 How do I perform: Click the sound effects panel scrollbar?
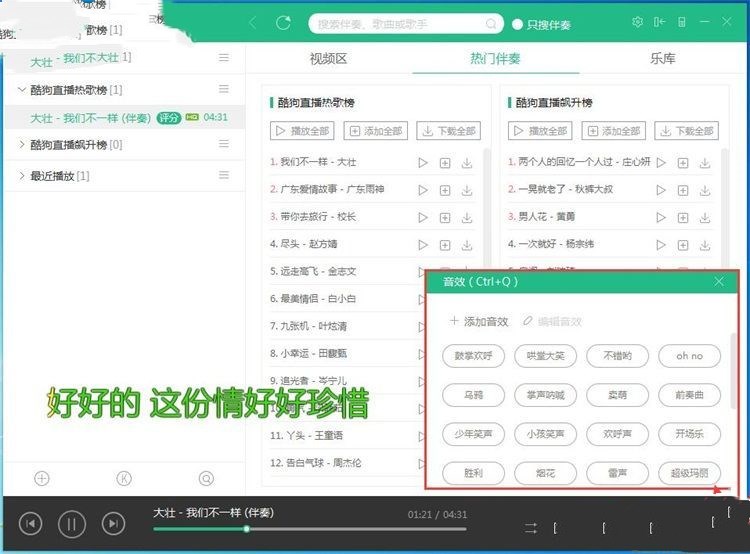tap(732, 371)
